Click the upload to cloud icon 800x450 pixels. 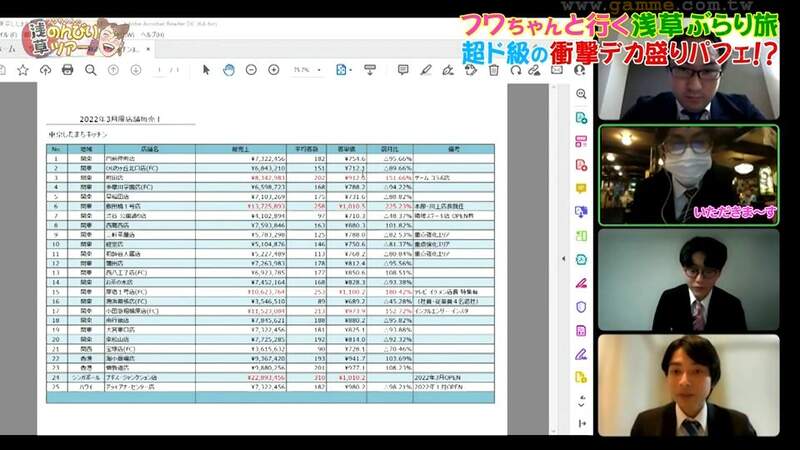point(45,70)
